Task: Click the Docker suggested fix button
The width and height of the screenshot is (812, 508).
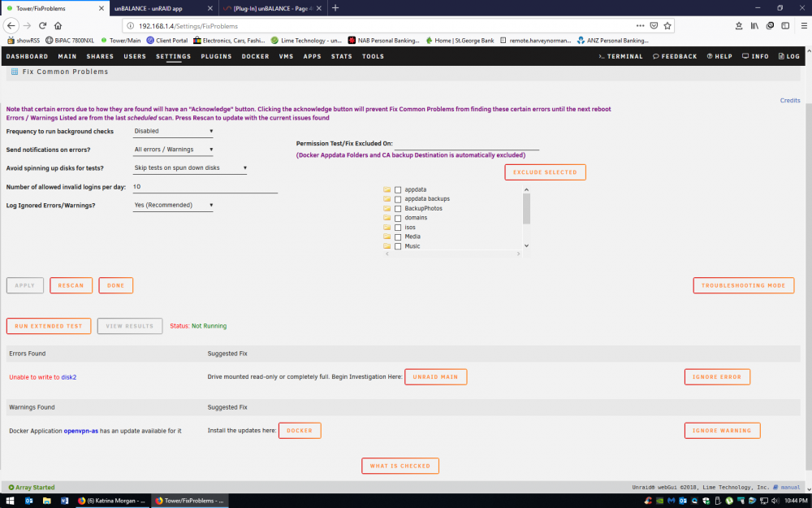Action: [300, 431]
